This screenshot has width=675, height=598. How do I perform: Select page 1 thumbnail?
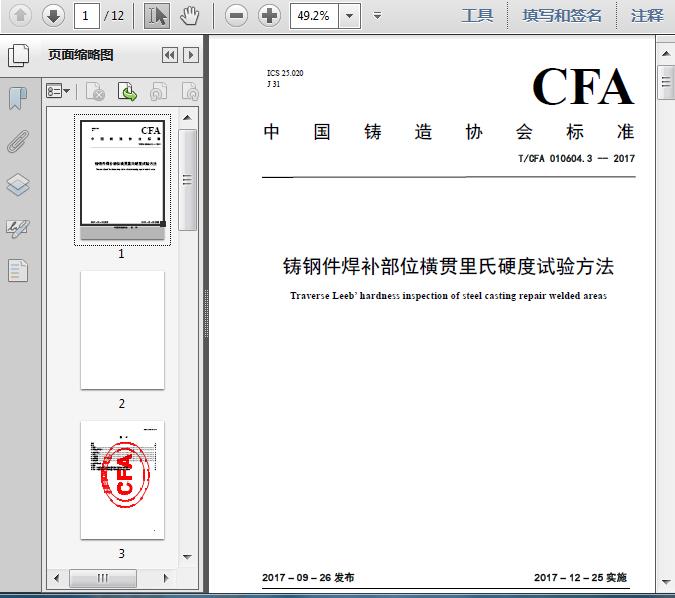point(122,180)
